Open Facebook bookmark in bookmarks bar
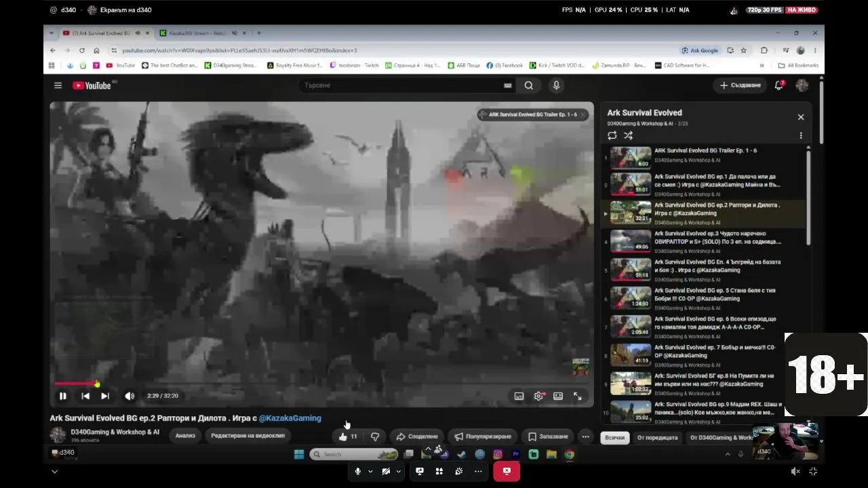Screen dimensions: 868x488 click(x=505, y=66)
